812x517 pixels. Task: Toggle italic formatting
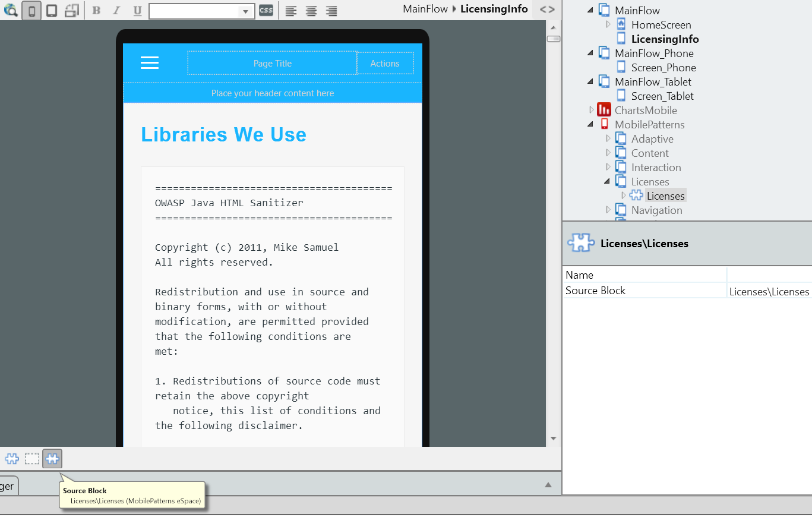(116, 11)
